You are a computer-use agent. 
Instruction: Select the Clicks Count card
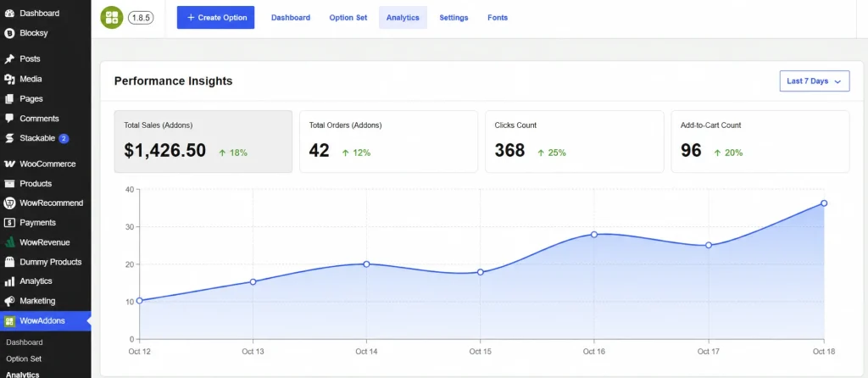pyautogui.click(x=574, y=142)
